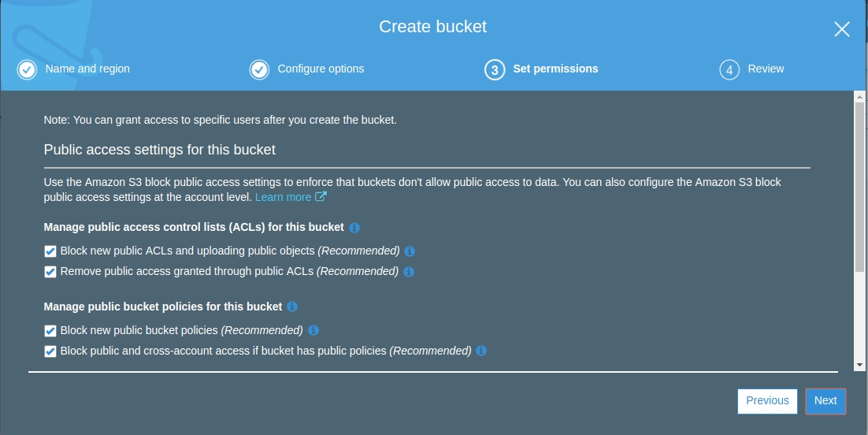This screenshot has width=868, height=435.
Task: Click info icon next to Remove public access option
Action: [x=409, y=272]
